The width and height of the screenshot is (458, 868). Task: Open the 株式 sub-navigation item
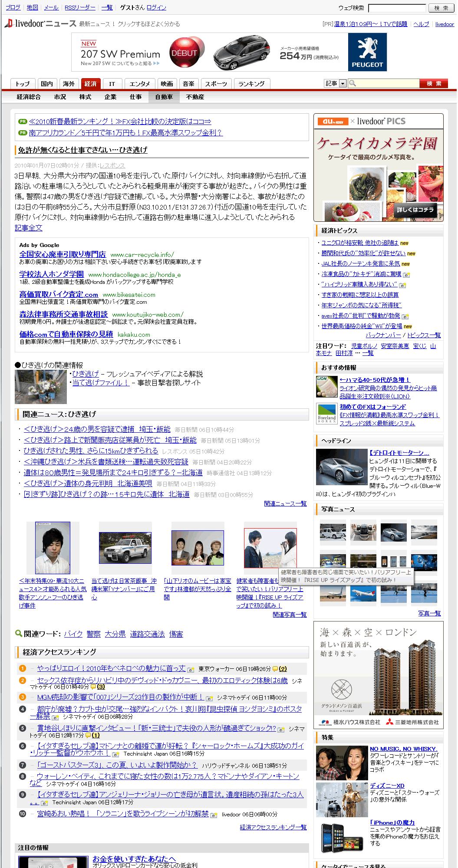(x=85, y=97)
